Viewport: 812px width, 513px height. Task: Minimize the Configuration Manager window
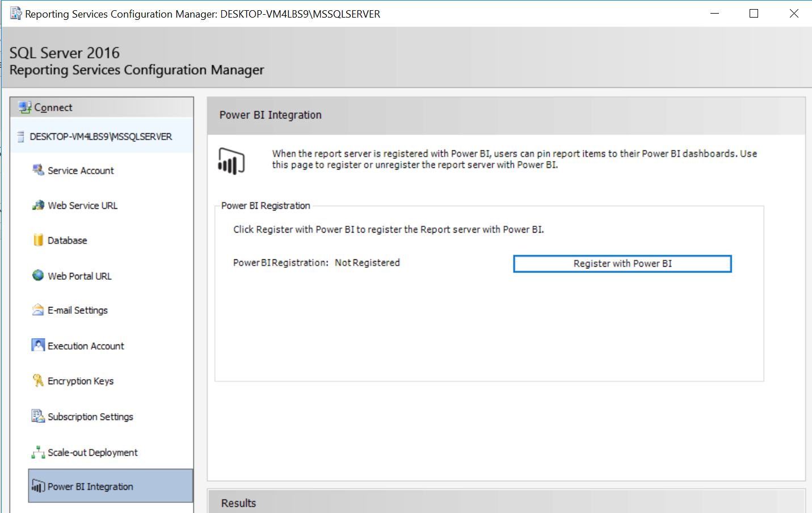[x=715, y=13]
